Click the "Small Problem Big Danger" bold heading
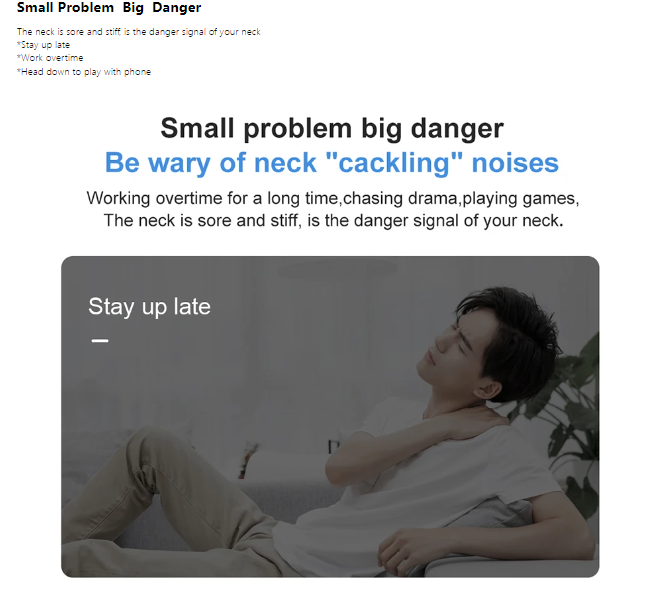Viewport: 650px width, 594px height. (x=109, y=7)
